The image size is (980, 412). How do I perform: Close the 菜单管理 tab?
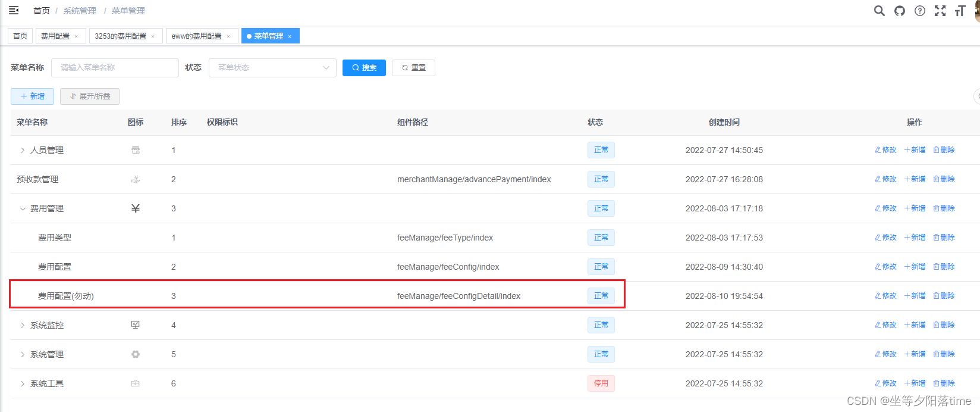pos(290,36)
